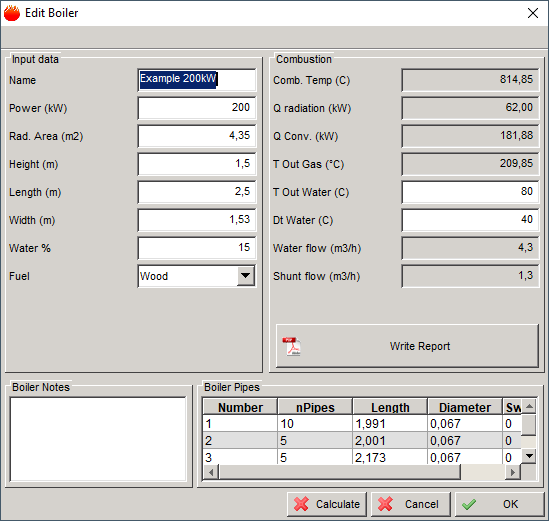Image resolution: width=549 pixels, height=521 pixels.
Task: Click the green checkmark OK icon
Action: (x=469, y=505)
